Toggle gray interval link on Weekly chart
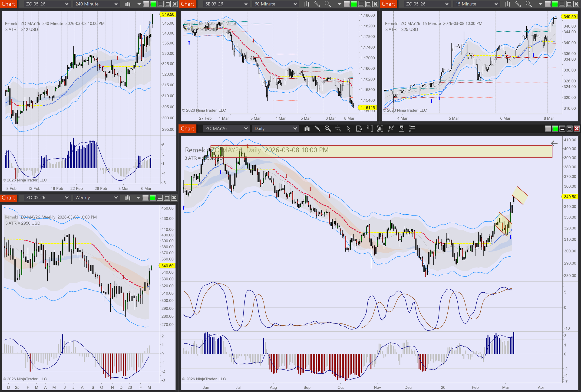Screen dimensions: 581x392 click(x=145, y=198)
